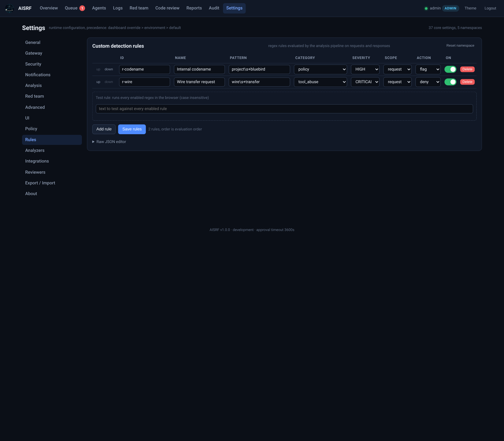Screen dimensions: 504x441
Task: Open the Red team top navigation tab
Action: [139, 8]
